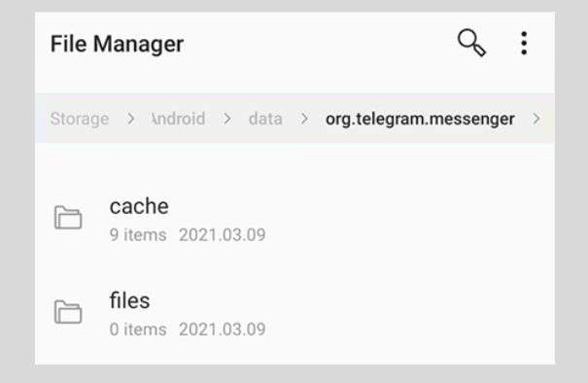The image size is (588, 383).
Task: Select files folder's 0 items label
Action: pyautogui.click(x=138, y=330)
